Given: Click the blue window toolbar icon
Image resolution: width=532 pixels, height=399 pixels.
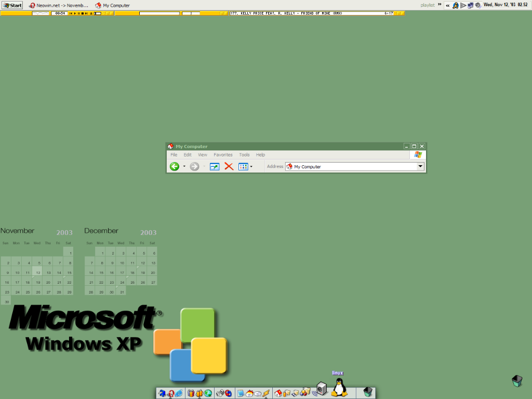Looking at the screenshot, I should [x=215, y=167].
